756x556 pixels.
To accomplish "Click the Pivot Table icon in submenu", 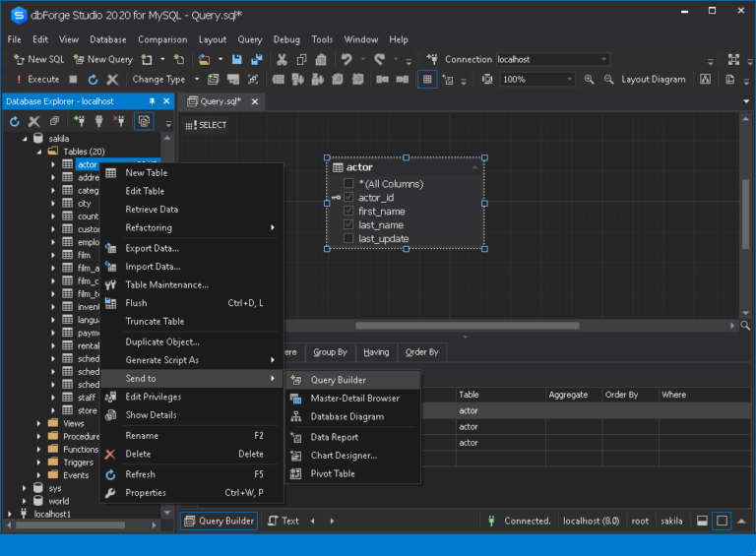I will 295,473.
